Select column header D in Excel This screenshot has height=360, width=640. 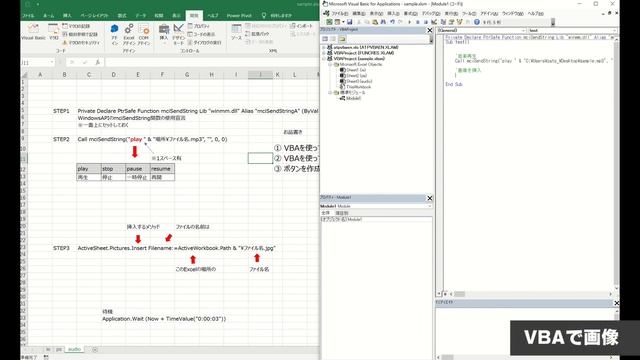tap(113, 75)
